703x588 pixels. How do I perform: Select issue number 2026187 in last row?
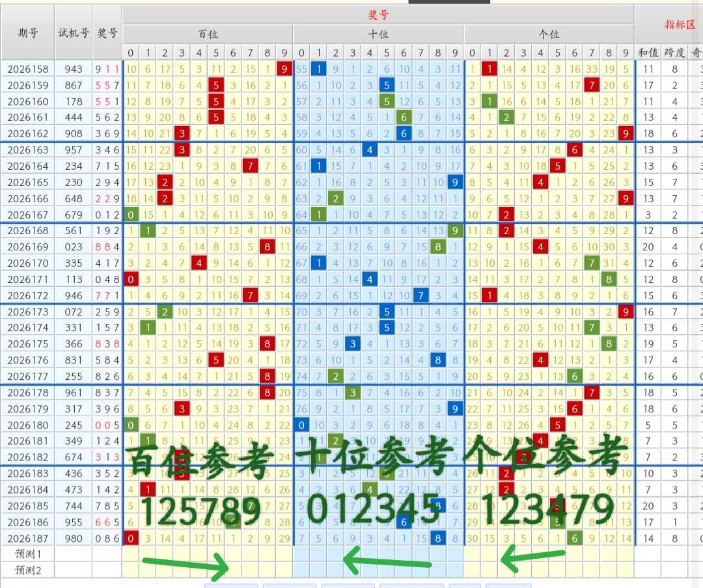coord(28,539)
